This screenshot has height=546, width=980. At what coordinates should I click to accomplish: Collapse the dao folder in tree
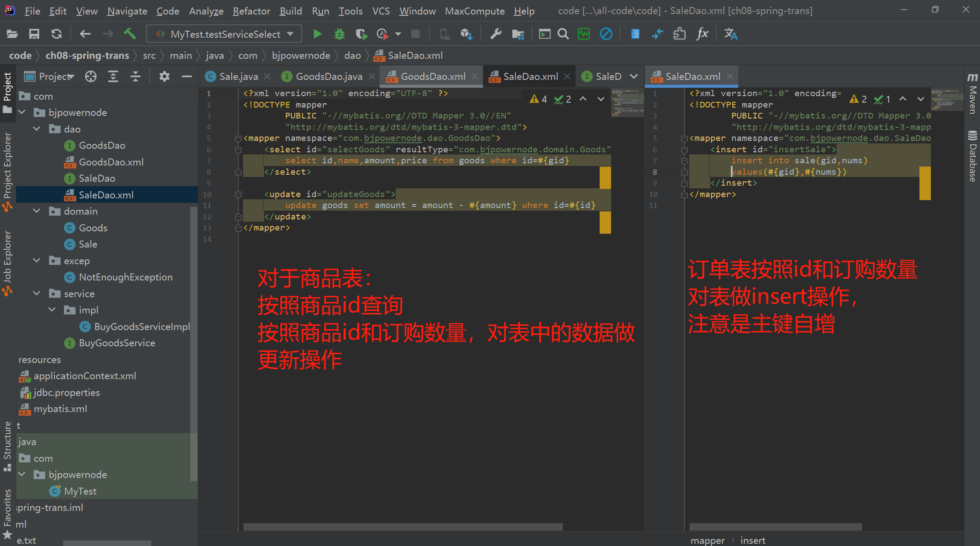[x=37, y=129]
